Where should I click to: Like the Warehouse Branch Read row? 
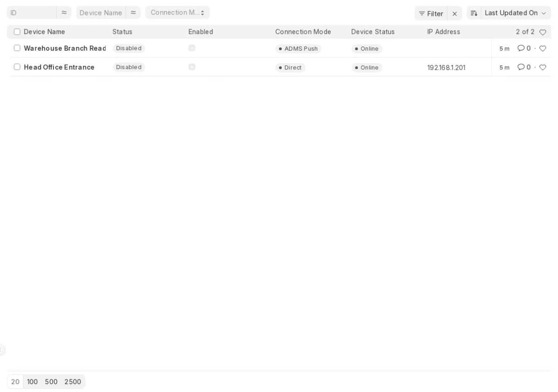pyautogui.click(x=543, y=48)
